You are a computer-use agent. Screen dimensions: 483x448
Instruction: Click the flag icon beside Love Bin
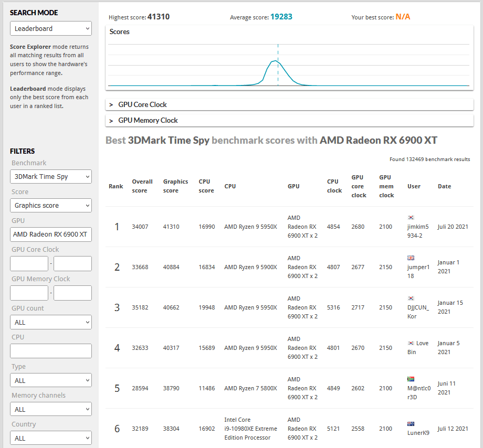pyautogui.click(x=411, y=343)
